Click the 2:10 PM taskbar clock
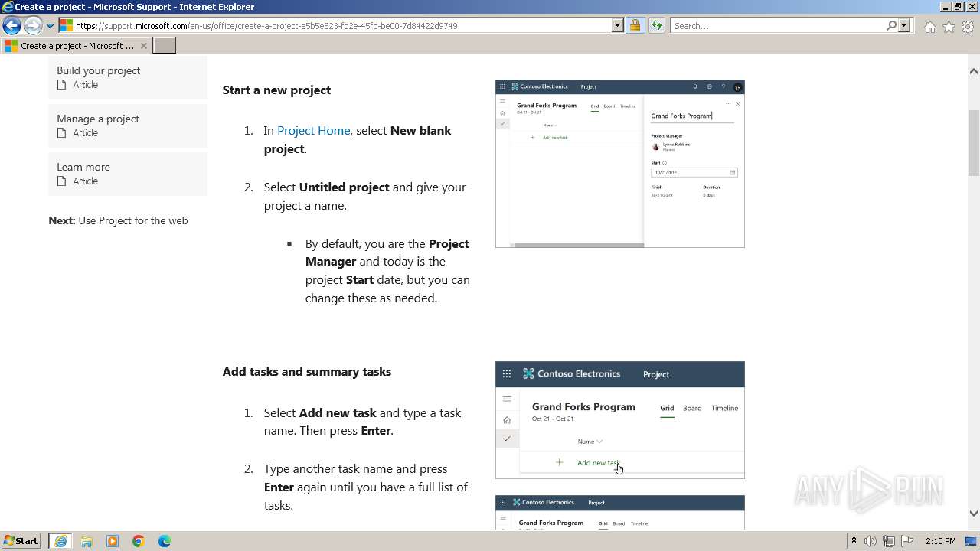The width and height of the screenshot is (980, 551). [940, 541]
